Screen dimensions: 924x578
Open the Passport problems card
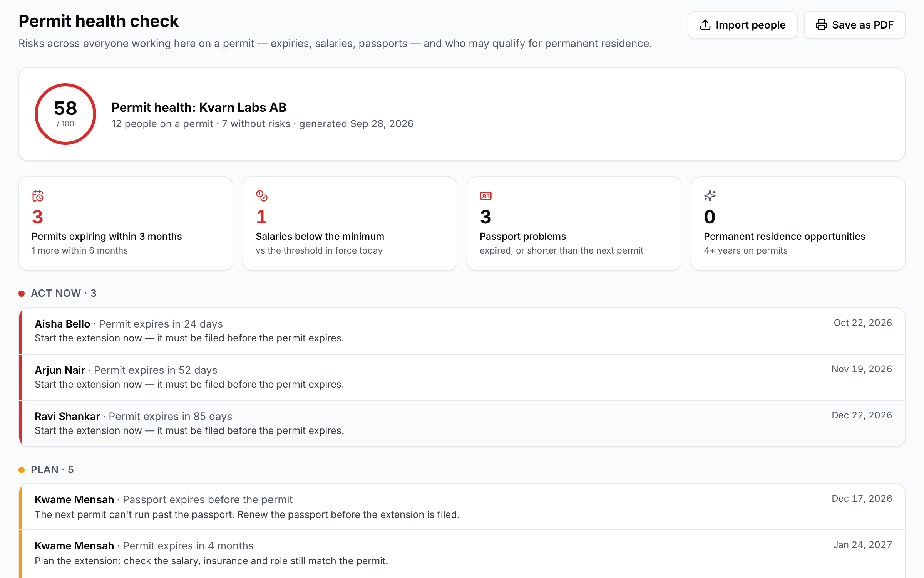tap(574, 223)
